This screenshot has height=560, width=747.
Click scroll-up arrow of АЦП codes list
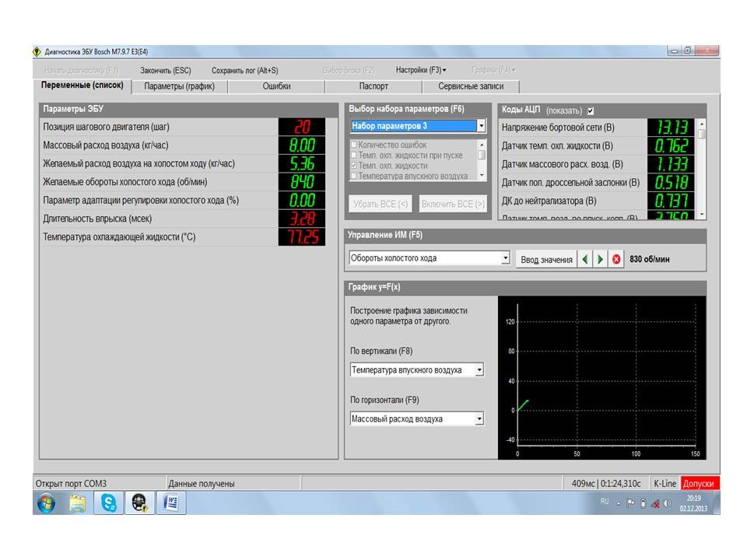tap(702, 124)
